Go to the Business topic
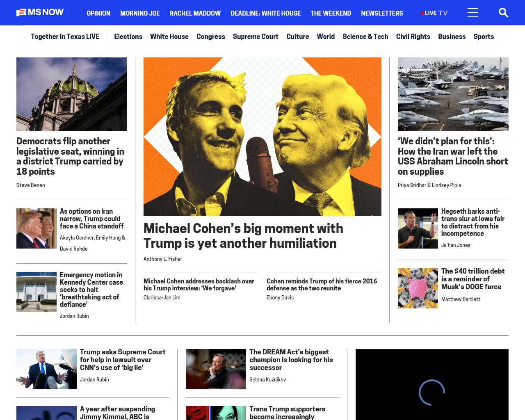525x420 pixels. (x=452, y=37)
